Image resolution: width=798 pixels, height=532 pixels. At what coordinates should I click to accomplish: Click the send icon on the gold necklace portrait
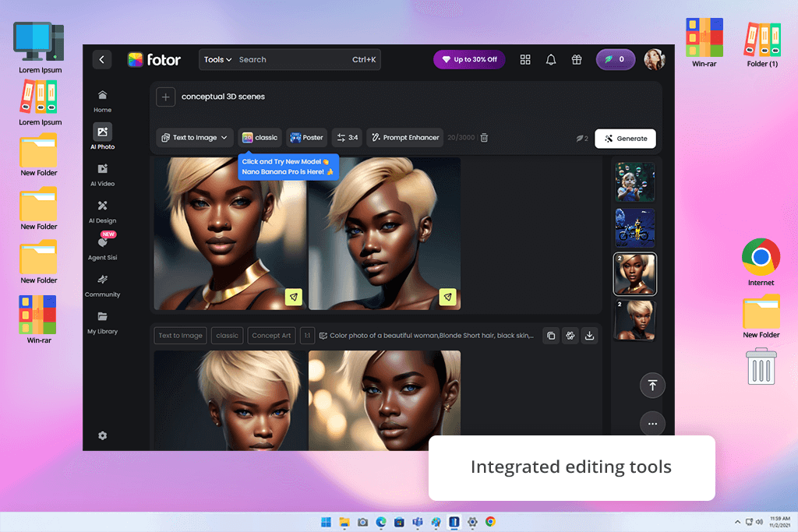pos(293,297)
